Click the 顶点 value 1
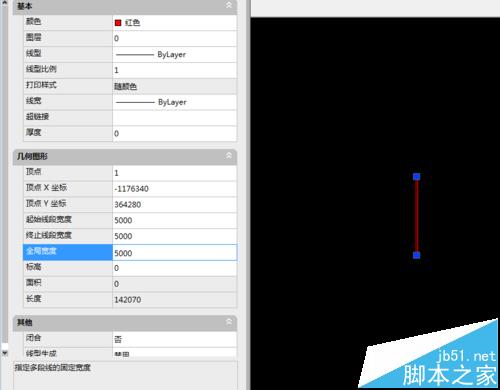 [x=175, y=173]
